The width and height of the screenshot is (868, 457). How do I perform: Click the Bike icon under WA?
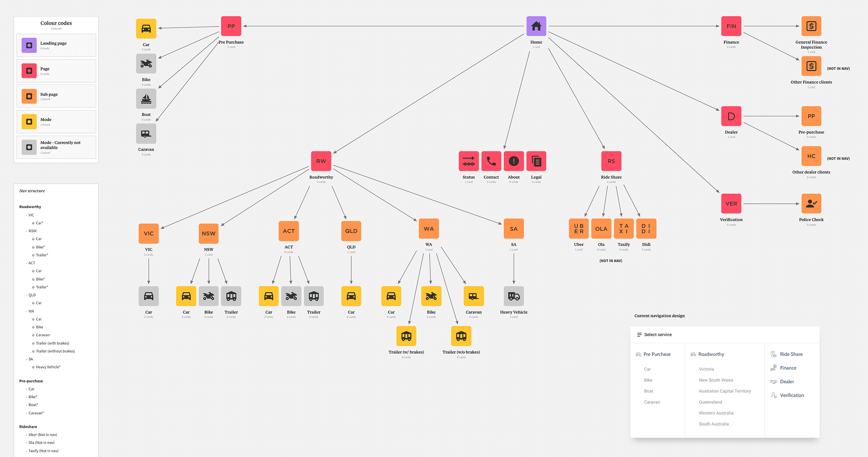click(431, 296)
